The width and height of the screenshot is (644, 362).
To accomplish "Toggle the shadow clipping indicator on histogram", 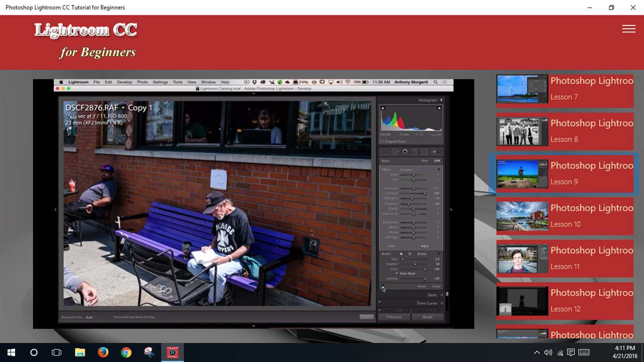I will pyautogui.click(x=382, y=108).
